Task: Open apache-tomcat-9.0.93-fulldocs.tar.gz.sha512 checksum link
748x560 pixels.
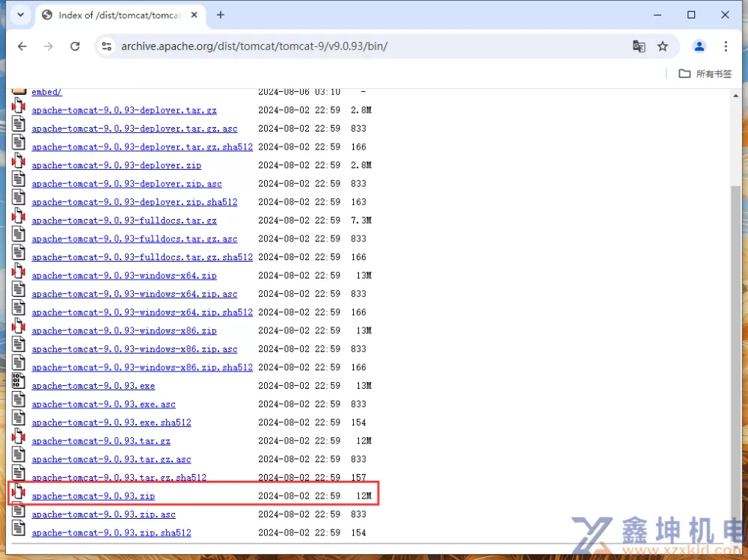Action: pyautogui.click(x=142, y=257)
